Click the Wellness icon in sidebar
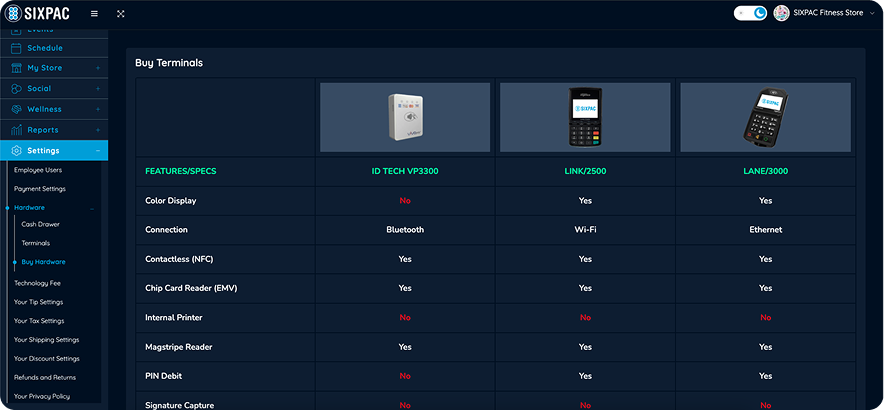The width and height of the screenshot is (884, 410). 16,109
